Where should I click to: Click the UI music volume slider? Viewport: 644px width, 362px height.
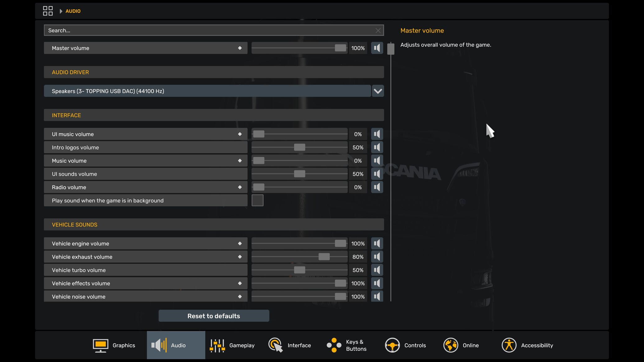point(299,134)
